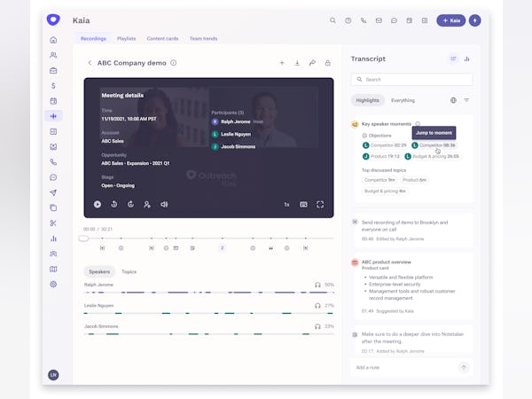Select the Budget & pricing 4m topic chip
Viewport: 532px width, 399px height.
[x=385, y=192]
